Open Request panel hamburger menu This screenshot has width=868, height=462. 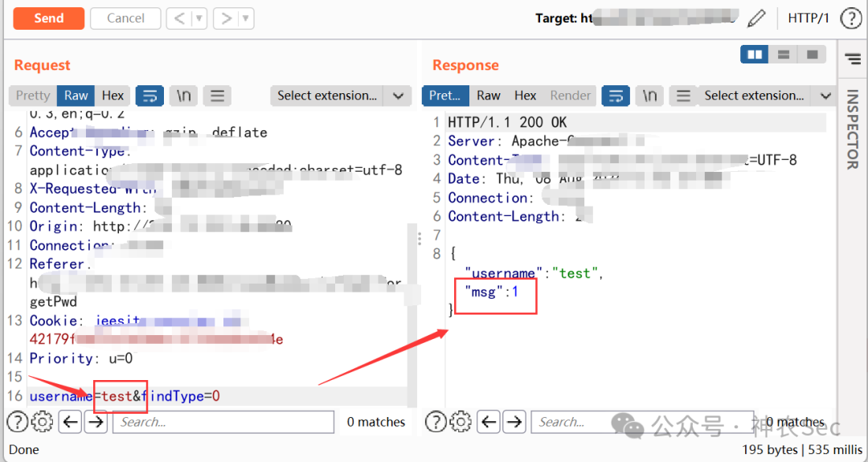(x=217, y=96)
